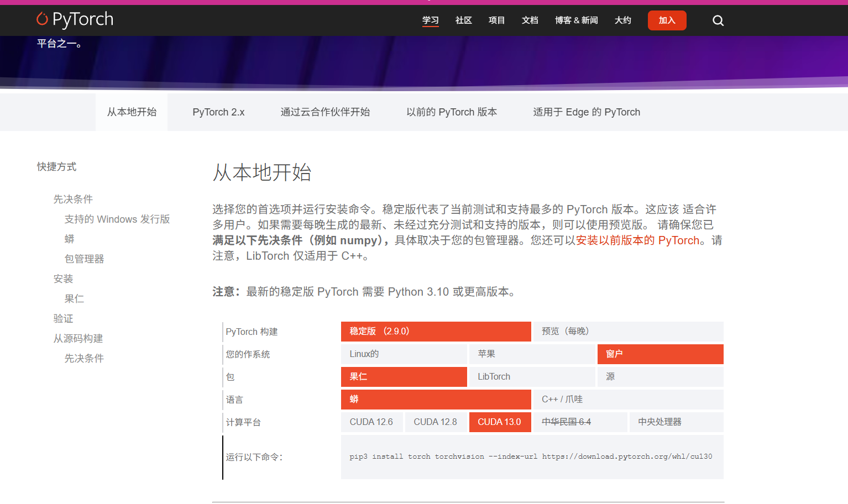
Task: Select 窗户 operating system option
Action: point(661,354)
